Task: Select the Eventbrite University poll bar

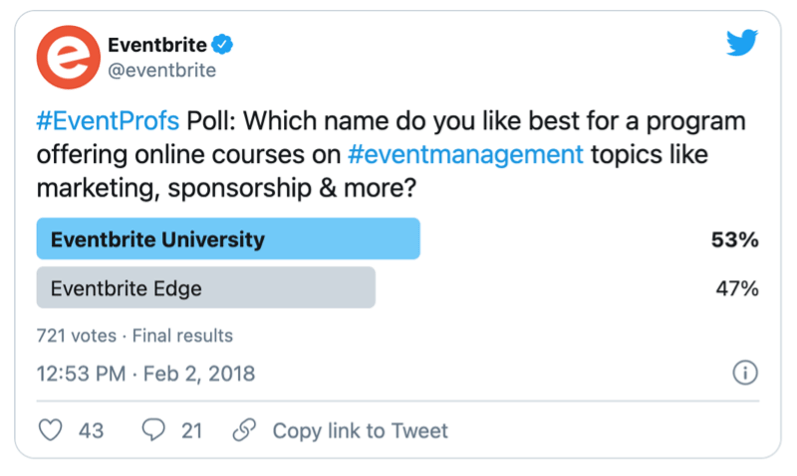Action: [228, 240]
